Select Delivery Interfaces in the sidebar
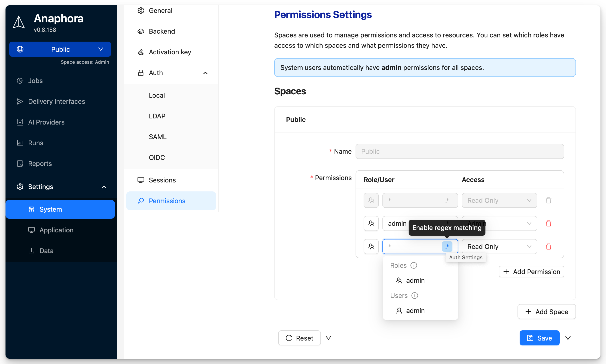Screen dimensions: 606x364 click(56, 101)
